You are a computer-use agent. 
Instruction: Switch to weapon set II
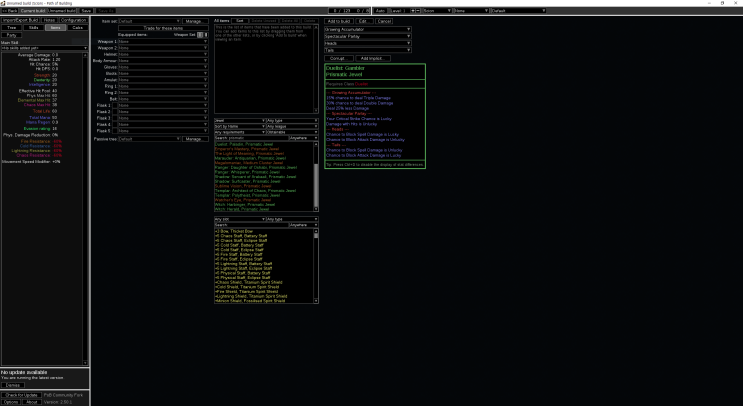tap(206, 35)
